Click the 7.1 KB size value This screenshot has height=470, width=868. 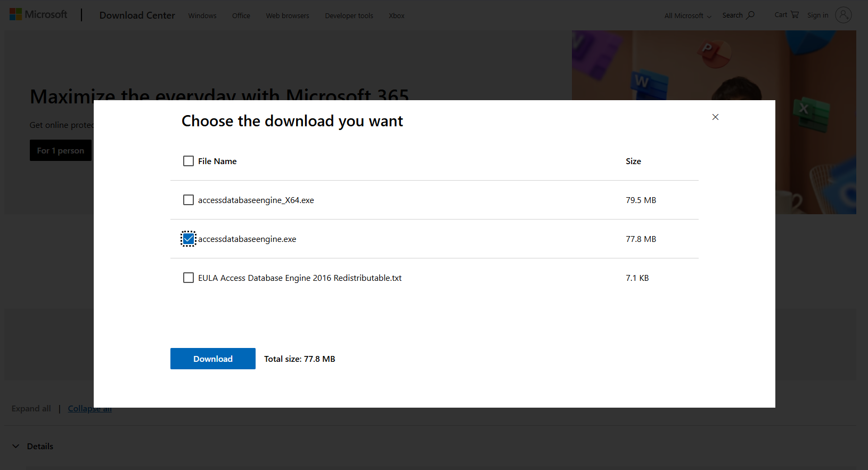click(x=637, y=278)
